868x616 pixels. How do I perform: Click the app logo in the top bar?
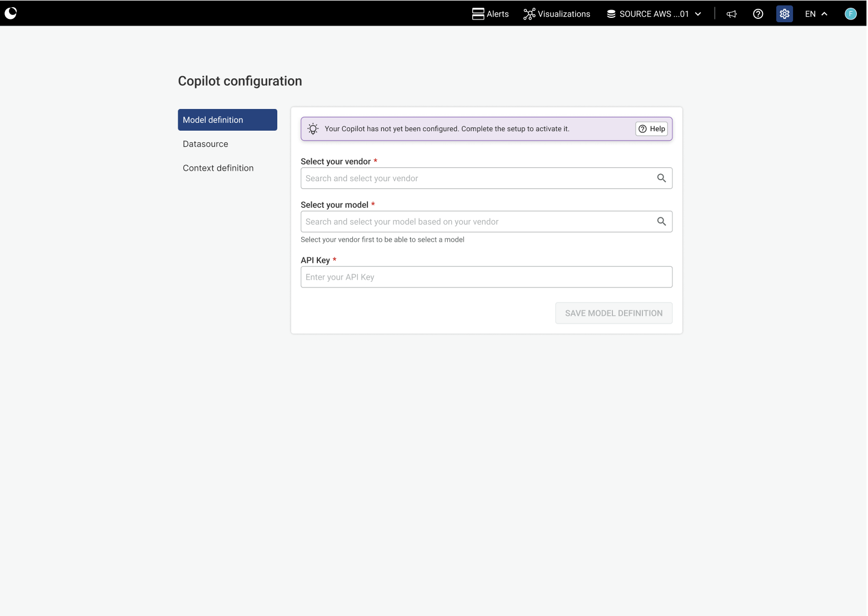[11, 13]
